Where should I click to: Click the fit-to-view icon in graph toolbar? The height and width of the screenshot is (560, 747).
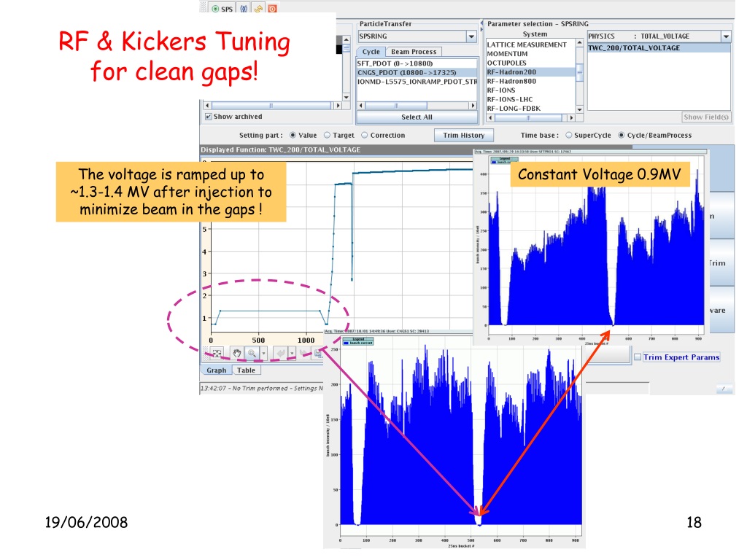217,354
